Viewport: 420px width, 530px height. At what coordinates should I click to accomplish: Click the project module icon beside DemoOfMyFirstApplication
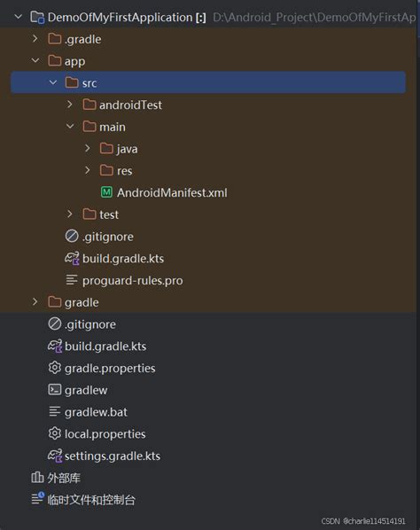coord(37,17)
